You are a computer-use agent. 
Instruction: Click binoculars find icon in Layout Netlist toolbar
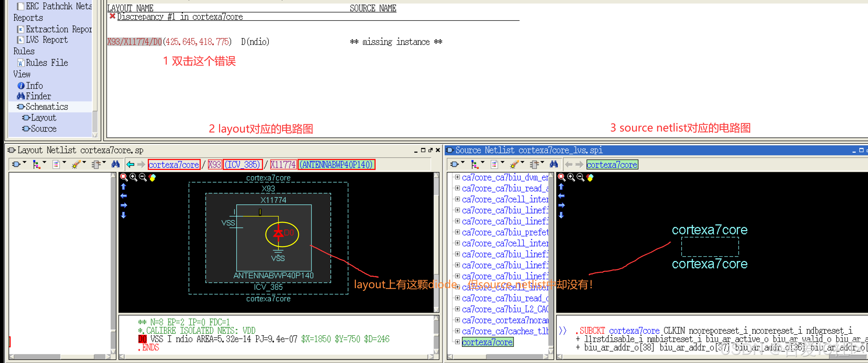pyautogui.click(x=116, y=164)
